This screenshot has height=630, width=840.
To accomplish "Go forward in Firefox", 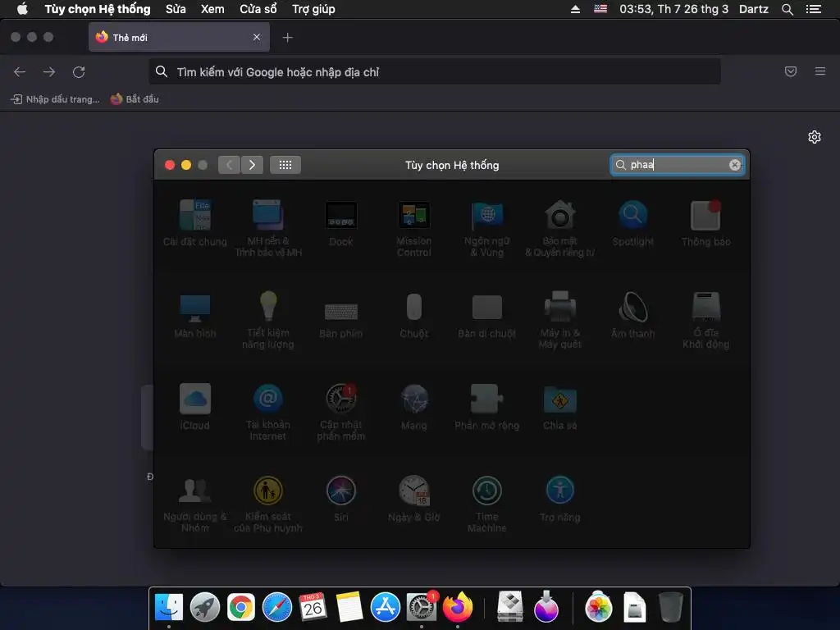I will [x=49, y=72].
